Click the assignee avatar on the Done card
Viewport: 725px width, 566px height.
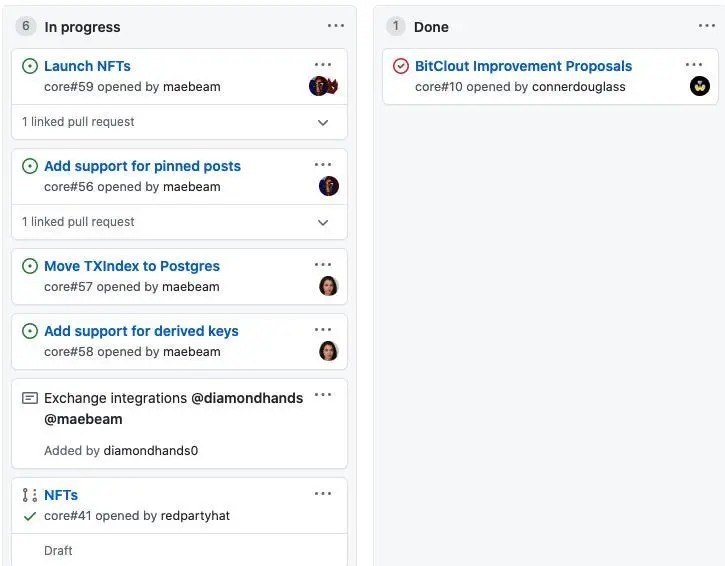click(699, 87)
